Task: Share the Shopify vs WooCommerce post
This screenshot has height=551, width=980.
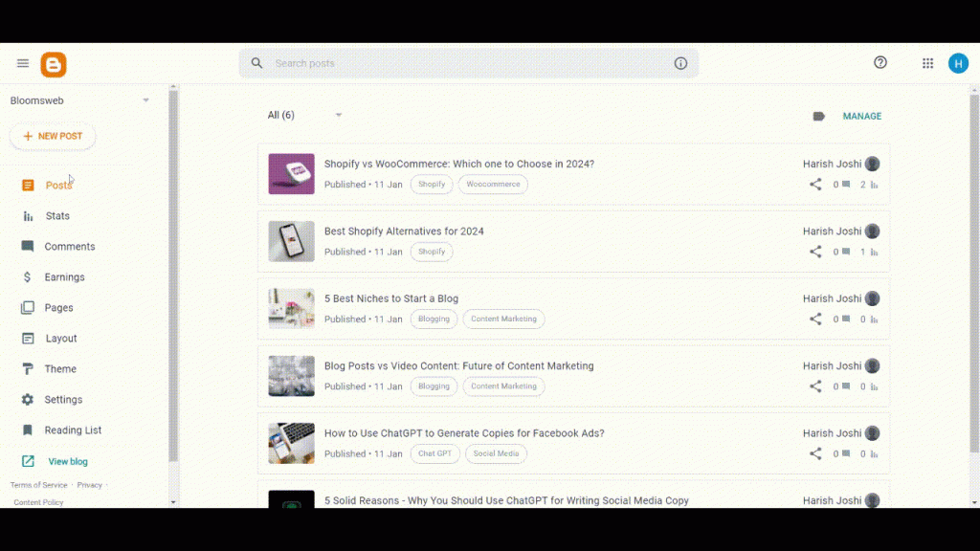Action: tap(815, 185)
